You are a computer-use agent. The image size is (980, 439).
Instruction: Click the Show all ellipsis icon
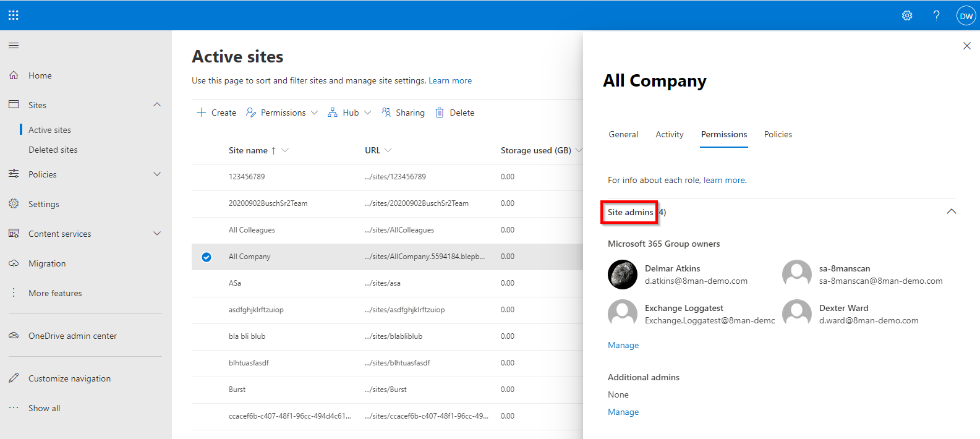pos(14,407)
